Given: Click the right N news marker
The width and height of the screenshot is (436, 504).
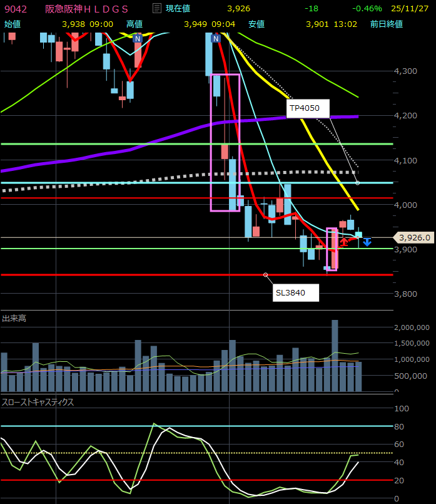Looking at the screenshot, I should (x=216, y=38).
